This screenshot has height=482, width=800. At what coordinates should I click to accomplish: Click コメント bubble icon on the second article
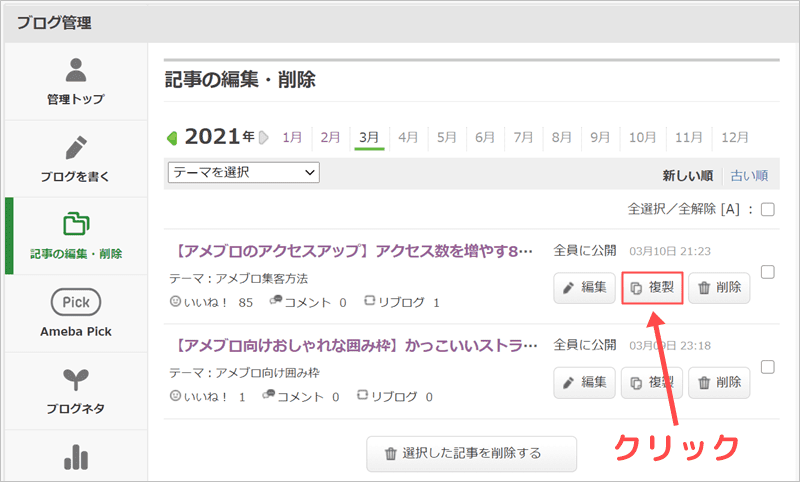[x=269, y=394]
